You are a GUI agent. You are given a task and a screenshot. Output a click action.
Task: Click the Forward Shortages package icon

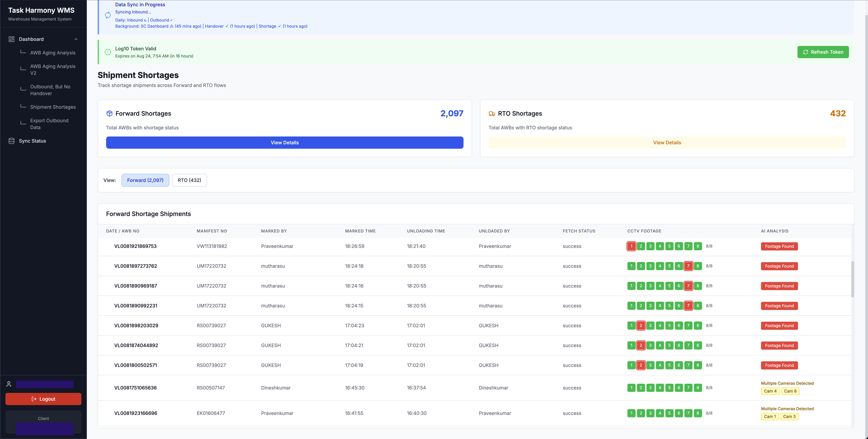click(x=110, y=114)
